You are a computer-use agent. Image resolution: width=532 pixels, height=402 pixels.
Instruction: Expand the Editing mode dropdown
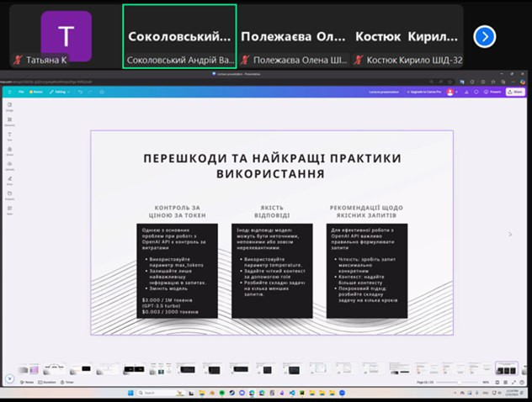click(x=60, y=92)
